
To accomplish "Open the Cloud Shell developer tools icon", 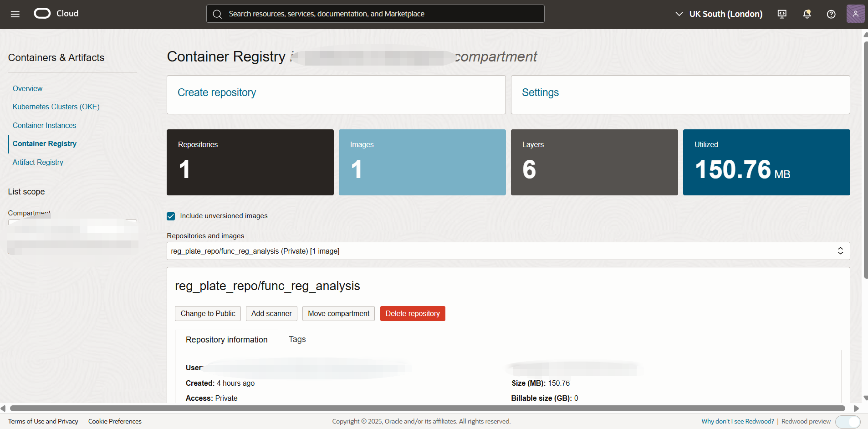I will click(782, 14).
